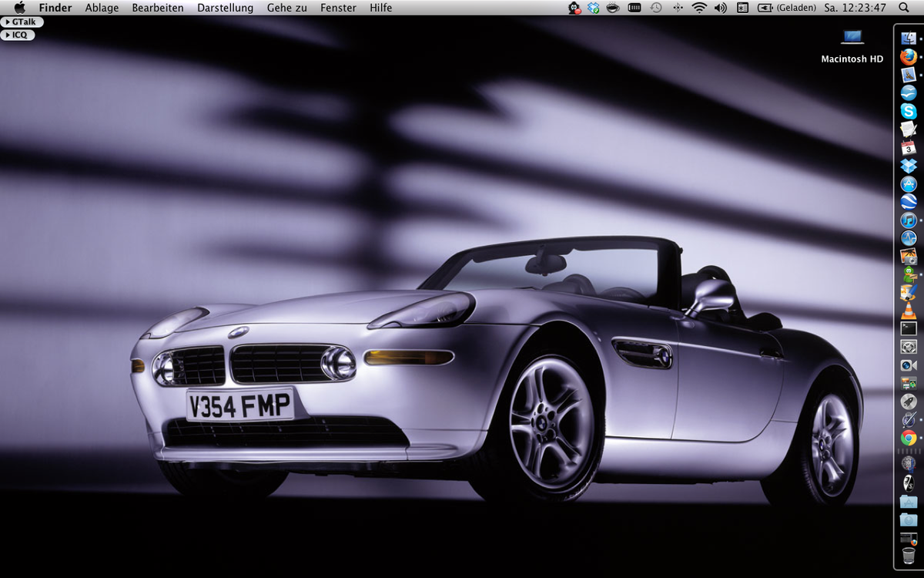924x578 pixels.
Task: Open the Ablage menu
Action: click(102, 8)
